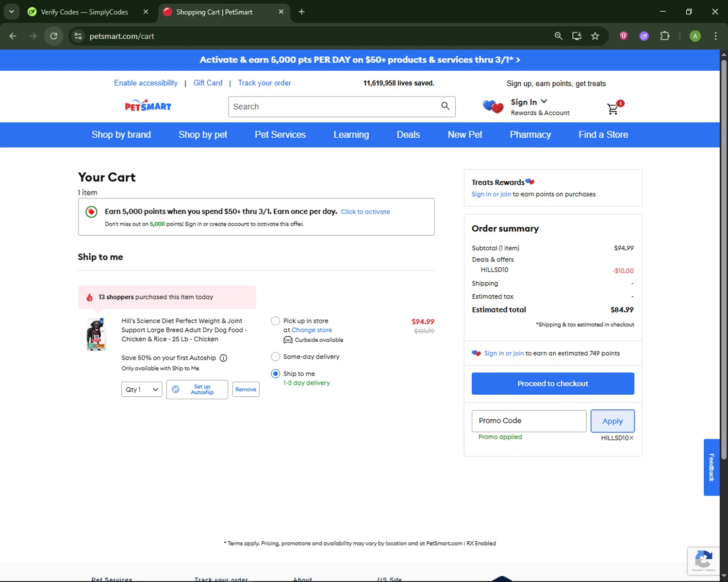Open the tab search dropdown arrow
This screenshot has width=728, height=582.
pyautogui.click(x=11, y=12)
